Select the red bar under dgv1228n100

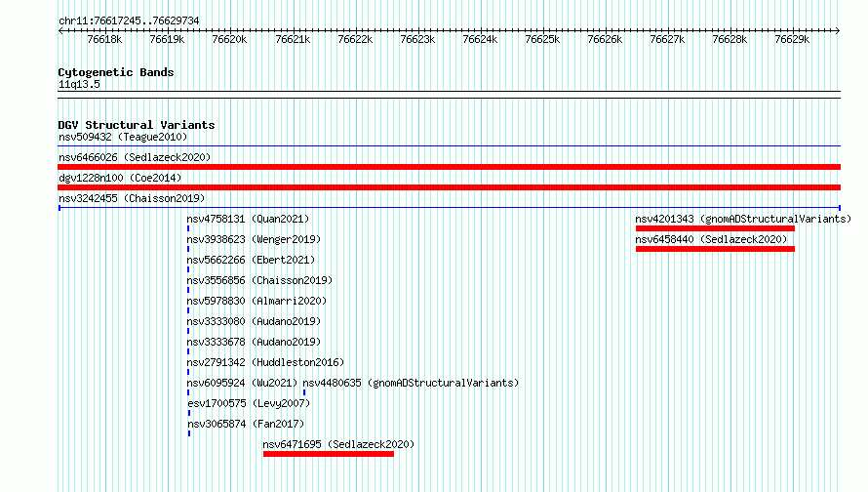pyautogui.click(x=449, y=187)
